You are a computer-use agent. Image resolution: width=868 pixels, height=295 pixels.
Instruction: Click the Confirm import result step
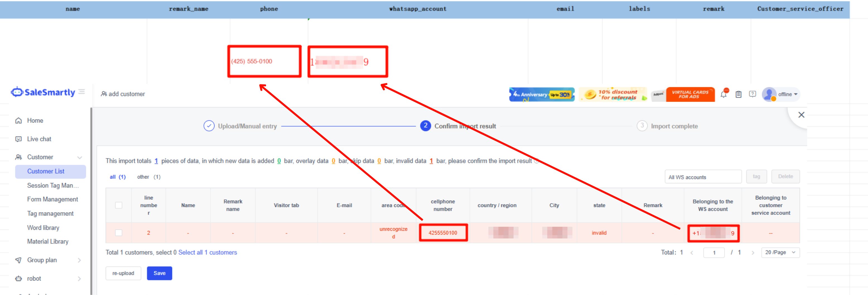pyautogui.click(x=458, y=126)
